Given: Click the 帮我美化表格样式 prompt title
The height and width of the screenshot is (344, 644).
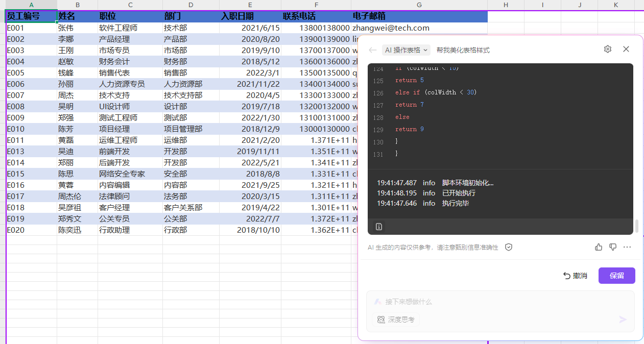Looking at the screenshot, I should tap(463, 50).
